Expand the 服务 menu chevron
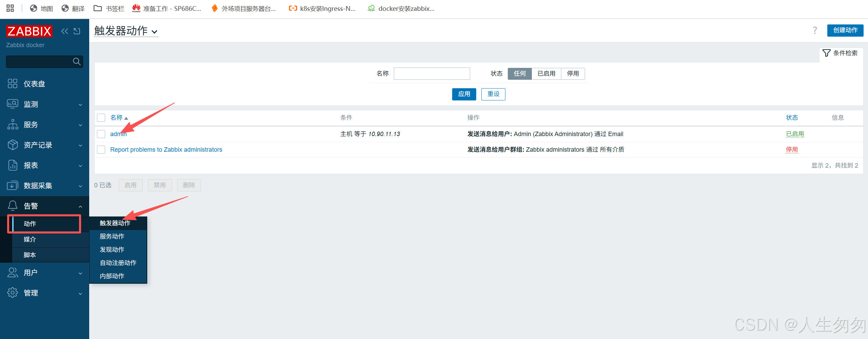This screenshot has height=339, width=868. click(80, 125)
